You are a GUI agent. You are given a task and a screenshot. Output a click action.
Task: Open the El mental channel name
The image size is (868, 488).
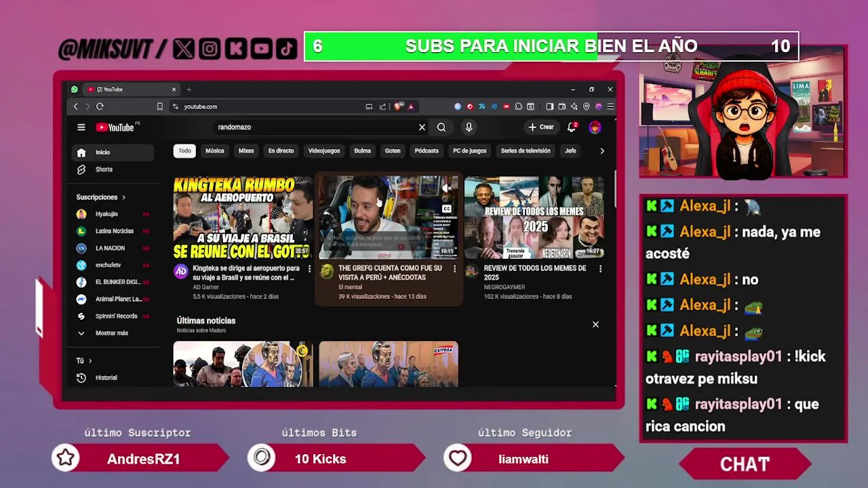(351, 287)
